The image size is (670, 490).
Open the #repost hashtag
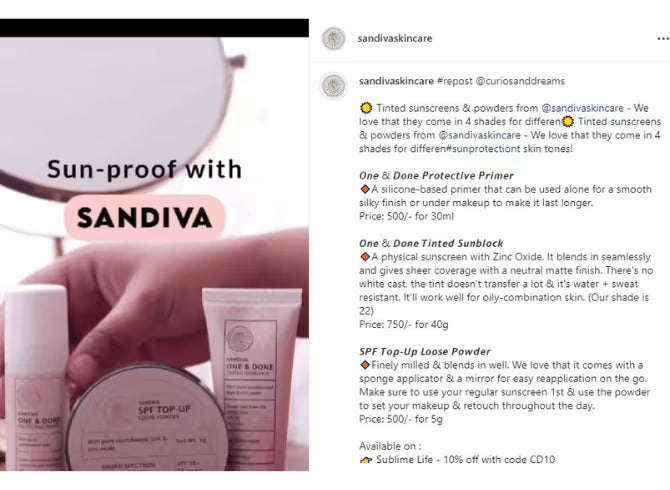click(455, 81)
